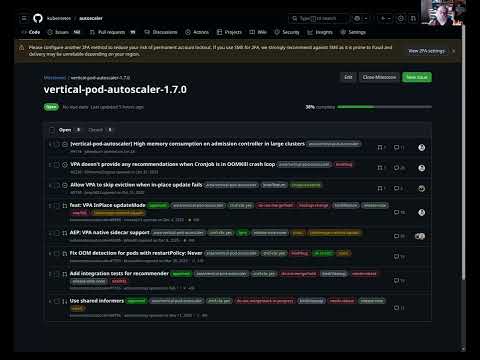Open the Copilot icon in the header

click(x=357, y=18)
